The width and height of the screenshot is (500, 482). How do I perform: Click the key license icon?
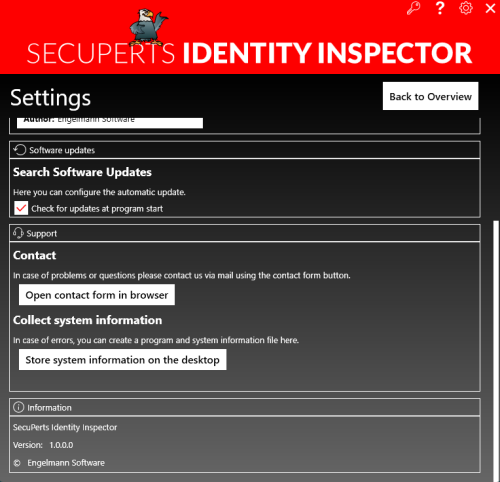click(414, 8)
